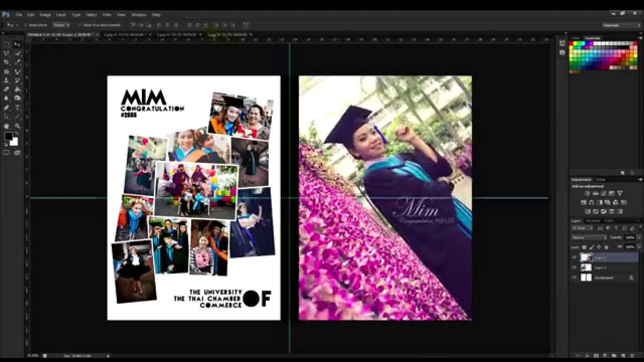Select the Eraser tool
Screen dimensions: 644x362
7,89
